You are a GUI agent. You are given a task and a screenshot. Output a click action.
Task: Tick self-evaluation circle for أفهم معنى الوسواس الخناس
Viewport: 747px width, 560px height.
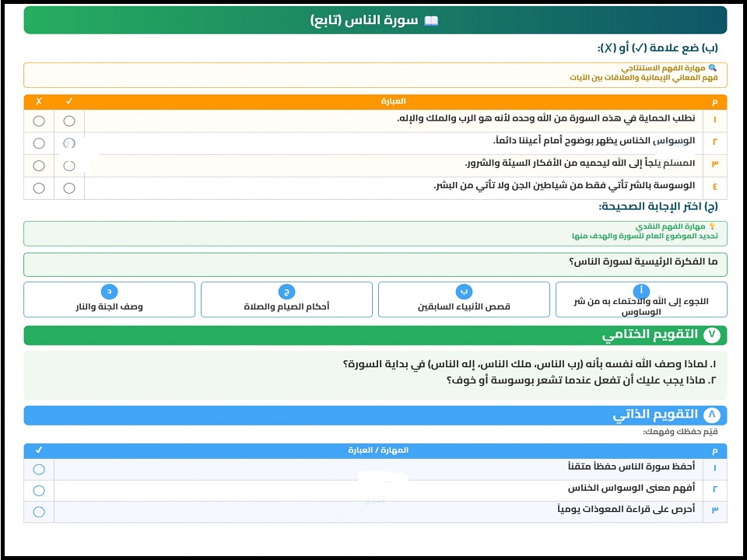[x=39, y=491]
